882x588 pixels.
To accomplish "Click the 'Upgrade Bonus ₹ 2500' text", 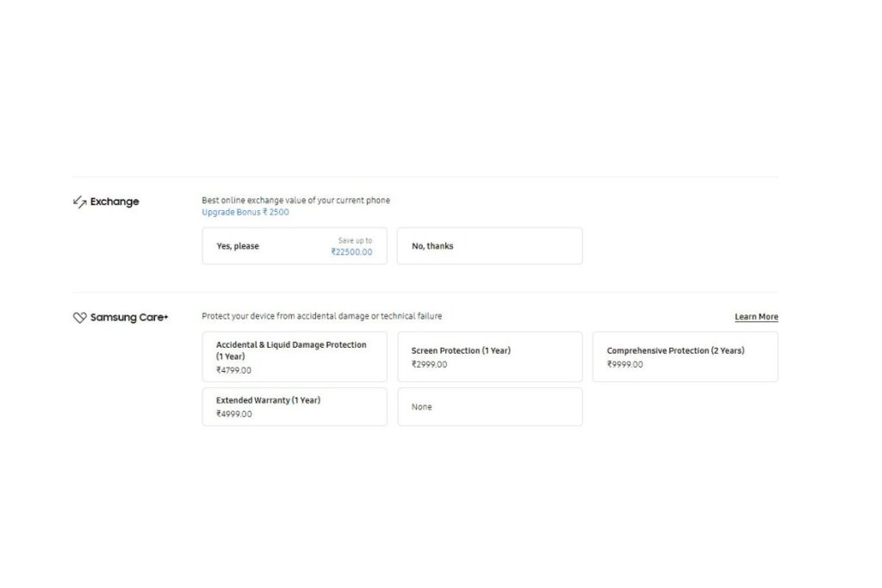I will (245, 212).
